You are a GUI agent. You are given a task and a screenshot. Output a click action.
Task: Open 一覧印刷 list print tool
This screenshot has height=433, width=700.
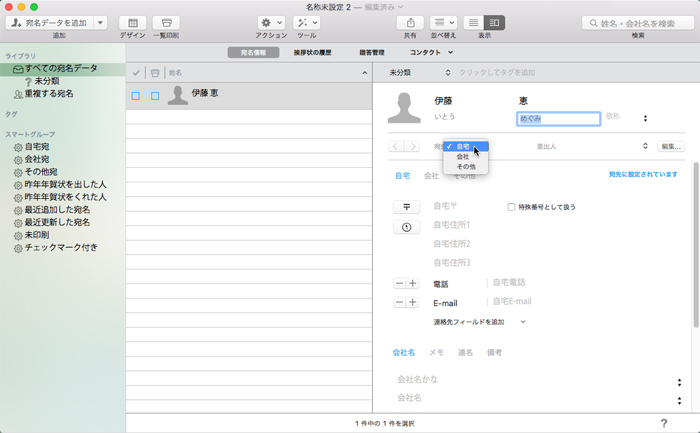(x=166, y=22)
